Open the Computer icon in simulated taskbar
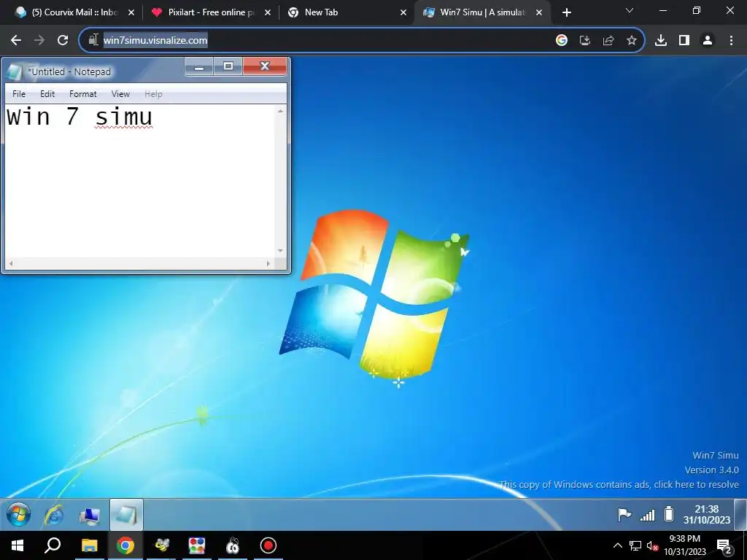The image size is (747, 560). pos(90,516)
